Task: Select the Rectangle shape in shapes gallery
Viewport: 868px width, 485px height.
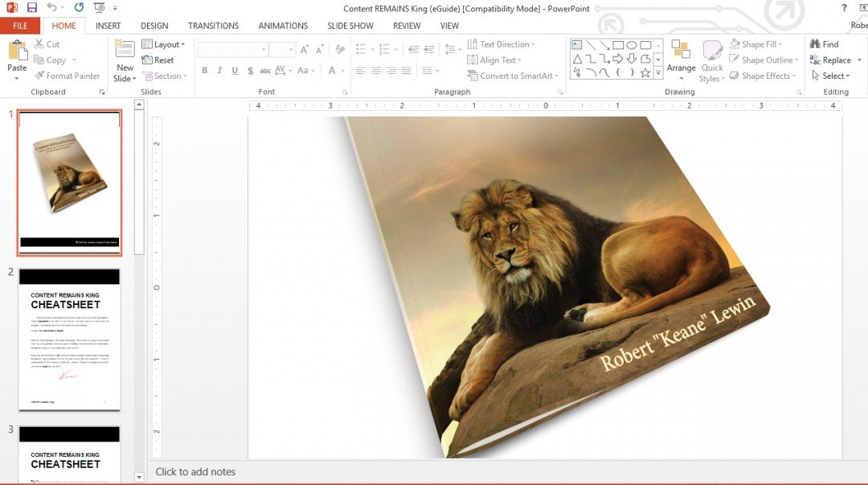Action: click(x=618, y=45)
